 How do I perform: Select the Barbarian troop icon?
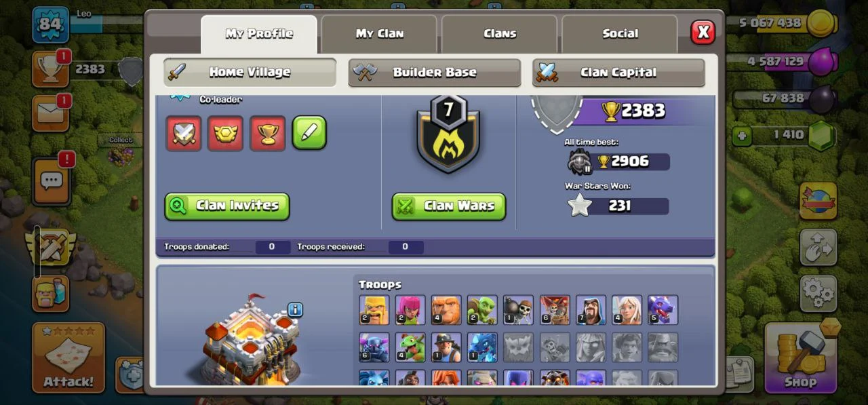pyautogui.click(x=374, y=310)
